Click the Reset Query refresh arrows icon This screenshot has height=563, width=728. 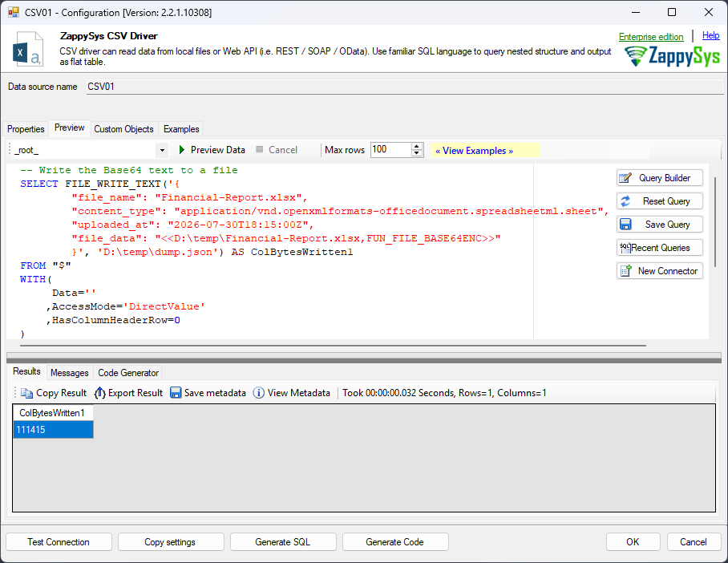coord(626,201)
